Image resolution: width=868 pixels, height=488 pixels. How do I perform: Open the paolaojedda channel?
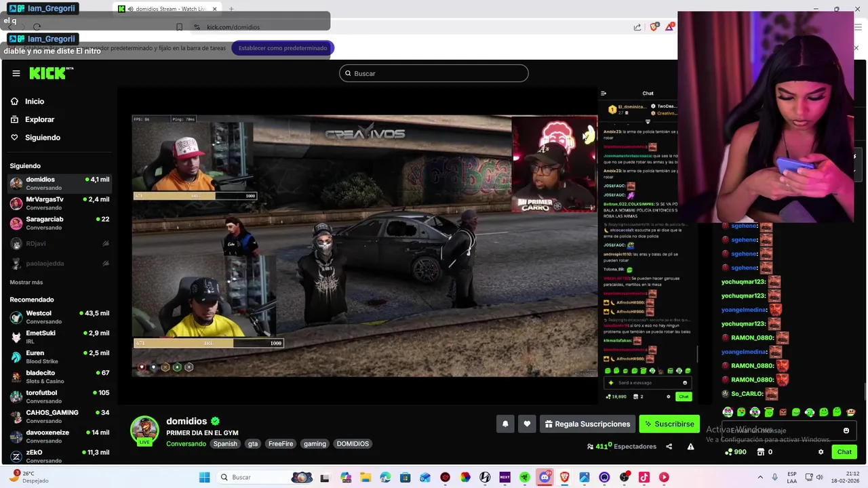coord(60,264)
